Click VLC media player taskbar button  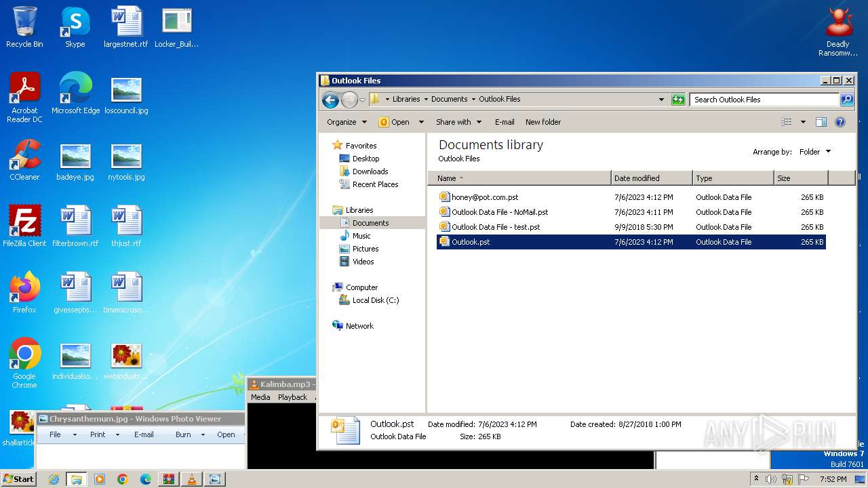[x=192, y=479]
